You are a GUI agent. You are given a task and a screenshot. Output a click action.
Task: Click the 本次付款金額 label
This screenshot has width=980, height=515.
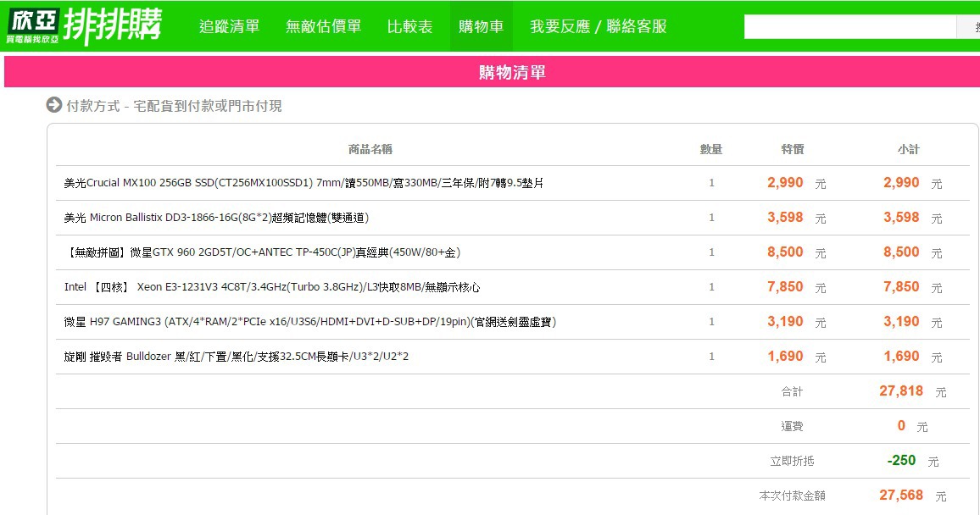[x=792, y=496]
